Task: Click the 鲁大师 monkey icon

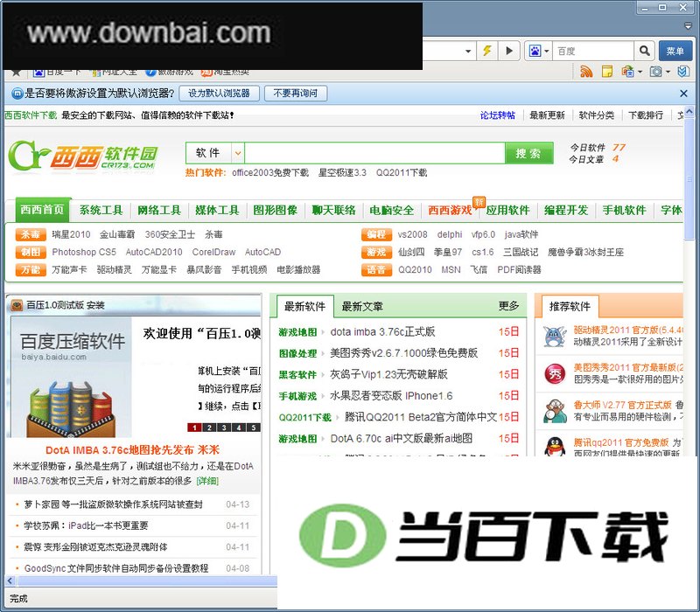Action: pyautogui.click(x=555, y=411)
